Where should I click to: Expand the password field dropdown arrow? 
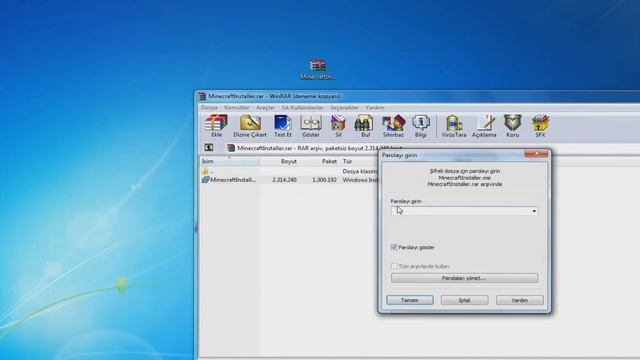tap(534, 211)
